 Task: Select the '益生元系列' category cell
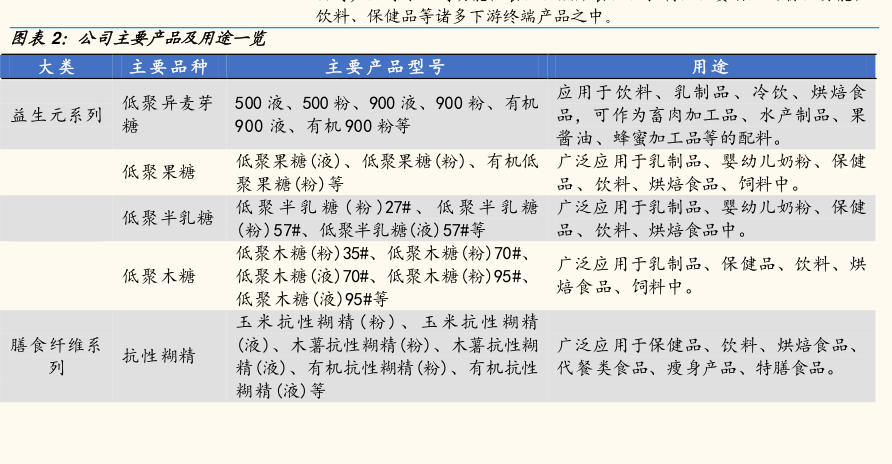coord(56,115)
